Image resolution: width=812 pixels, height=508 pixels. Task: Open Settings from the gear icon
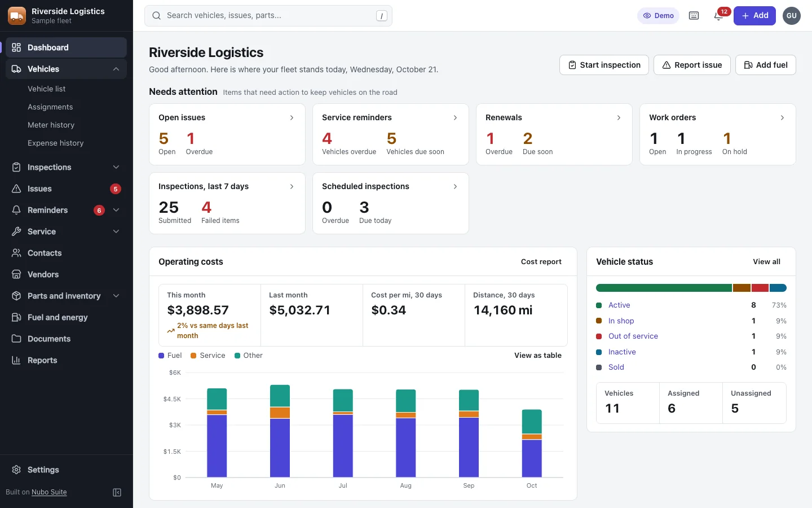point(16,470)
